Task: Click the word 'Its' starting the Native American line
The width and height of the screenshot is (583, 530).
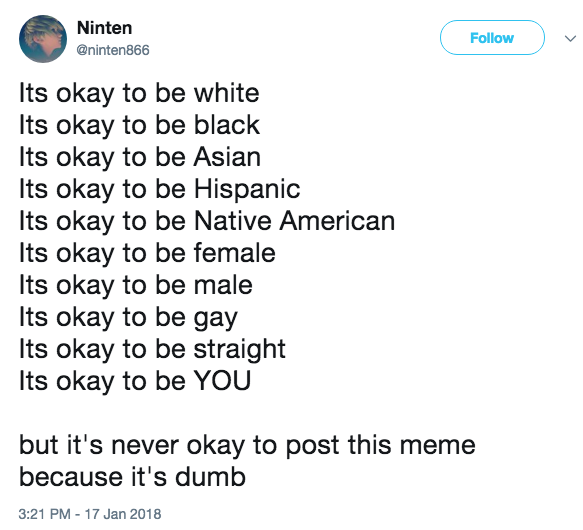Action: click(33, 221)
